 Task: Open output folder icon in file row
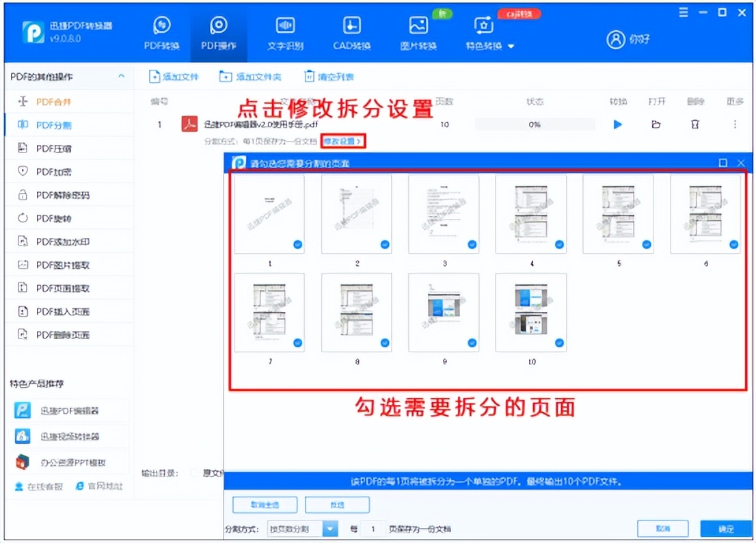click(656, 124)
